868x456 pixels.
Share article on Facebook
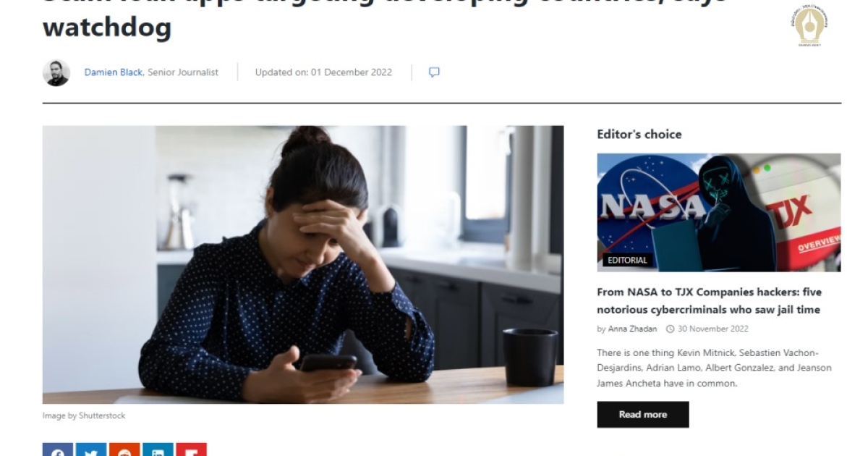tap(58, 449)
